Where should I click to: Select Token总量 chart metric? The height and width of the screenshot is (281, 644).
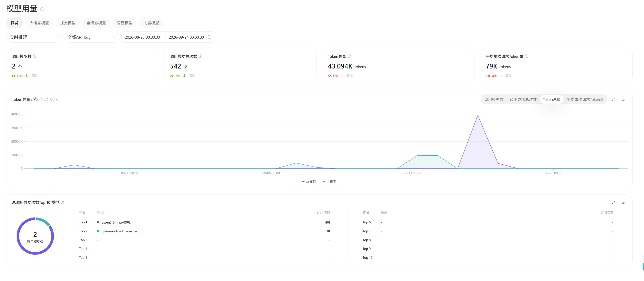(551, 99)
